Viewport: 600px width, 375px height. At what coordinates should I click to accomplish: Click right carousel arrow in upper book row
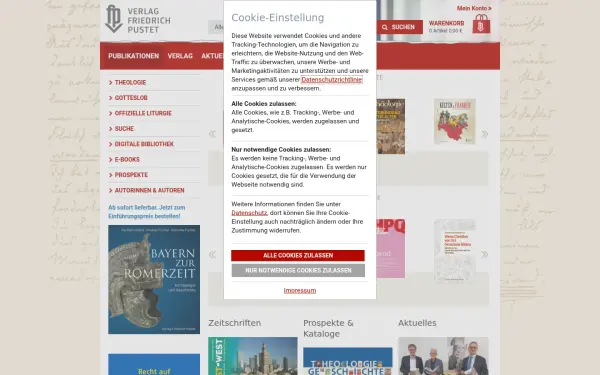[x=484, y=134]
